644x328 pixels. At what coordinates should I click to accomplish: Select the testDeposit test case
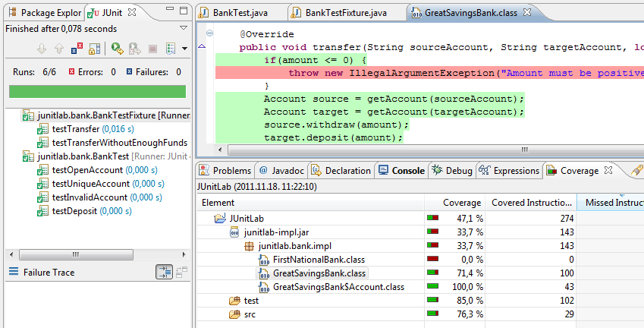[x=84, y=211]
